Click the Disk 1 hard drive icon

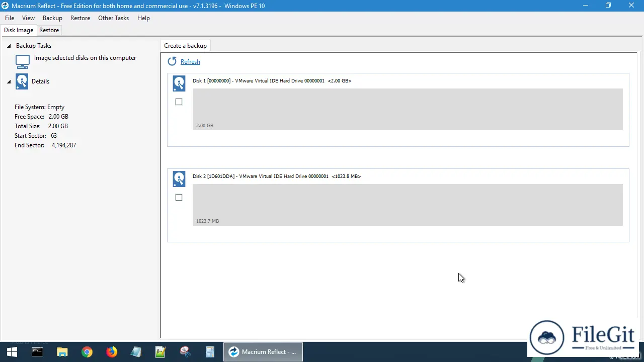point(179,83)
